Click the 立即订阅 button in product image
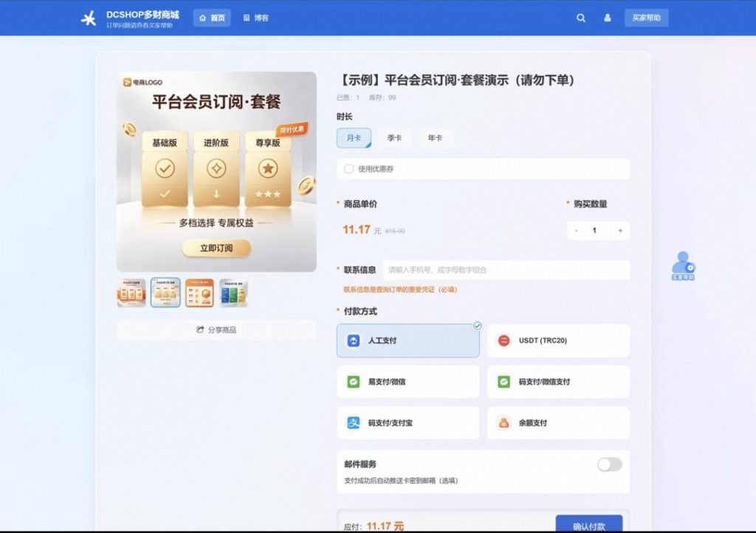 [x=216, y=248]
